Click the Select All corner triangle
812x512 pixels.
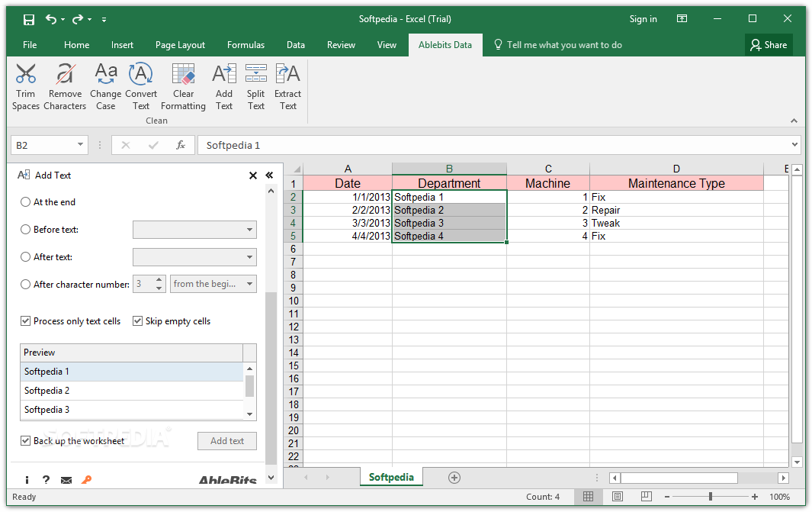296,169
